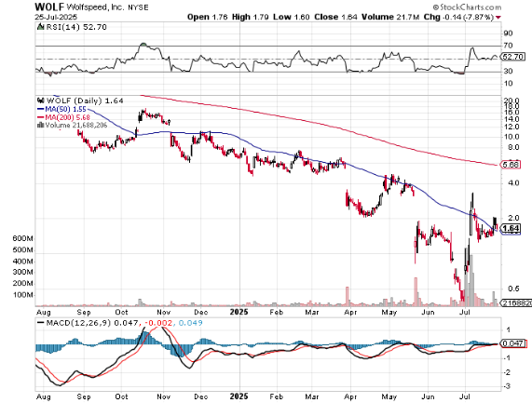Click the Jul label under the price panel
Viewport: 532px width, 403px height.
coord(465,312)
